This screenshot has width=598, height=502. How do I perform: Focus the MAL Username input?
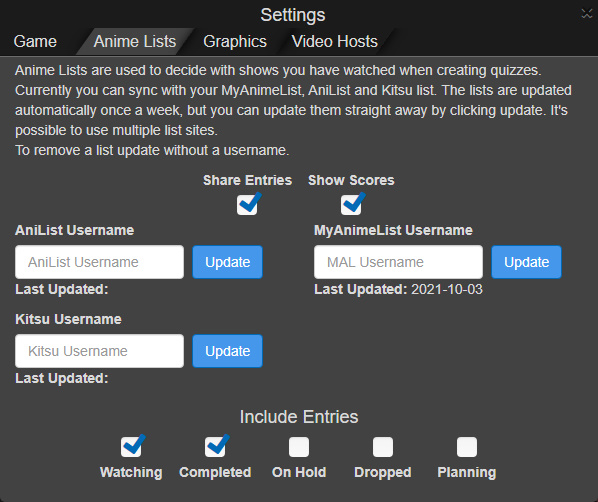[398, 262]
